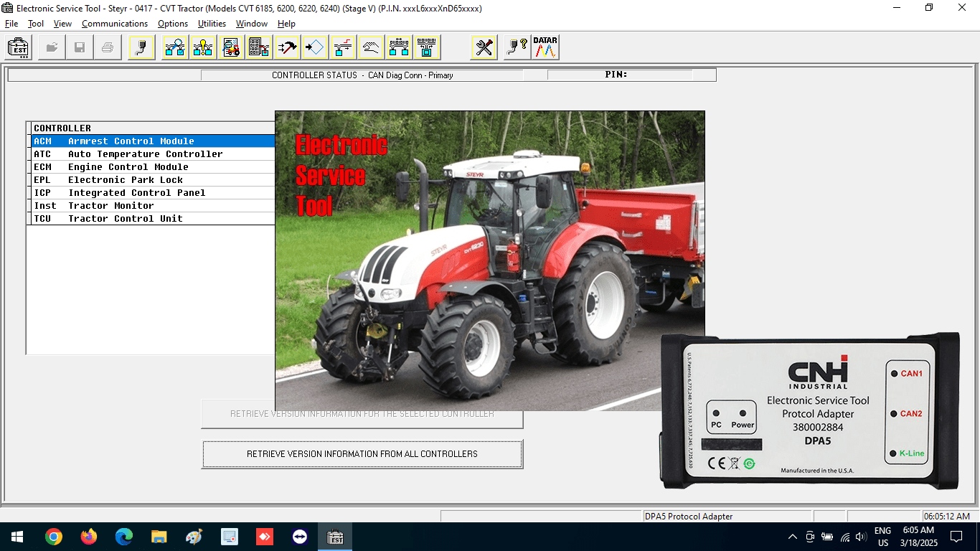The height and width of the screenshot is (551, 980).
Task: Open the network Wi-Fi tray icon
Action: click(x=845, y=537)
